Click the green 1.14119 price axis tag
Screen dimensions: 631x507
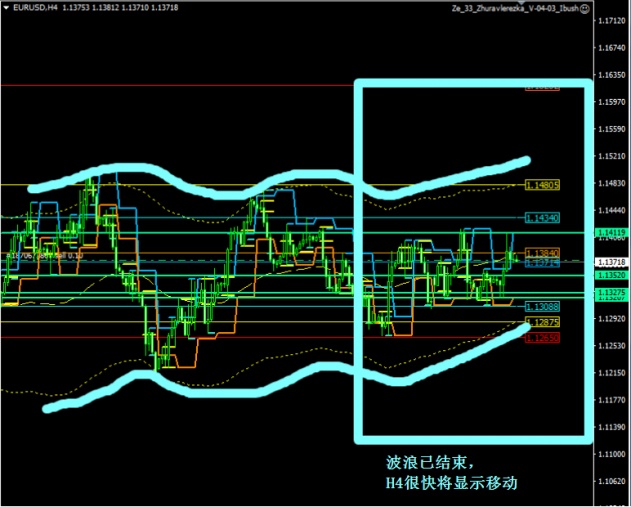(611, 233)
